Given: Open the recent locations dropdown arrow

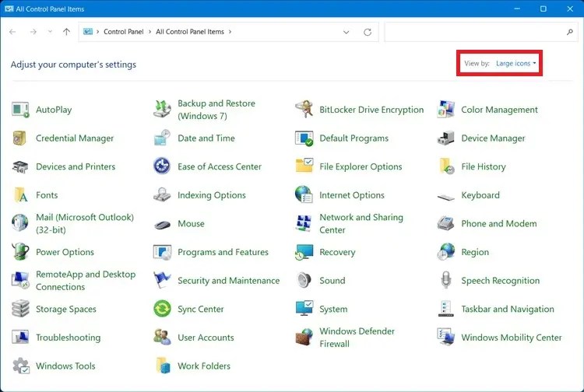Looking at the screenshot, I should [x=50, y=32].
